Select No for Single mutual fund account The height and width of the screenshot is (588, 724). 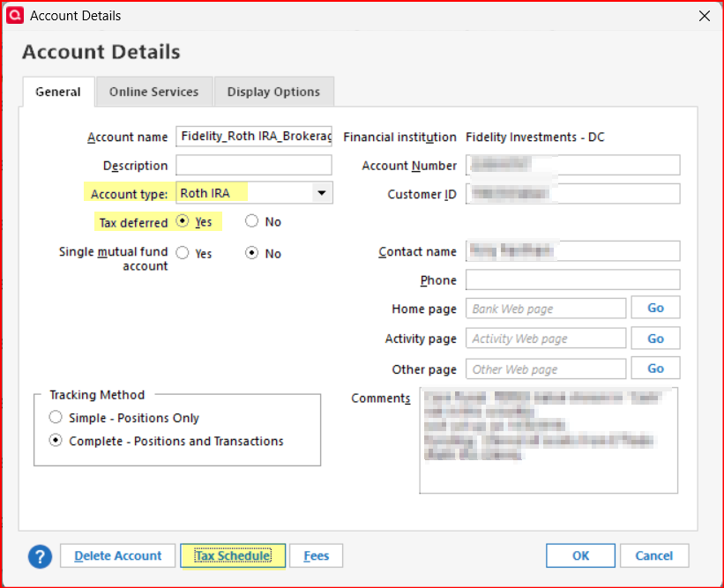pyautogui.click(x=251, y=253)
